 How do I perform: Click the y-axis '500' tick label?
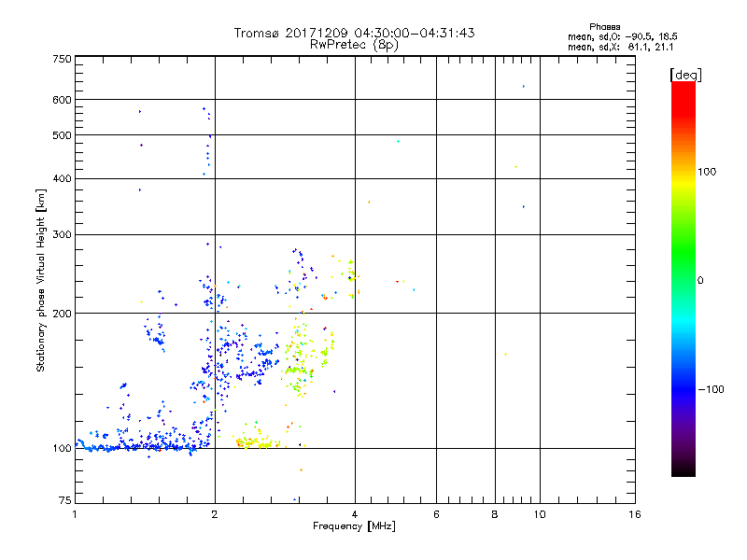pyautogui.click(x=62, y=135)
